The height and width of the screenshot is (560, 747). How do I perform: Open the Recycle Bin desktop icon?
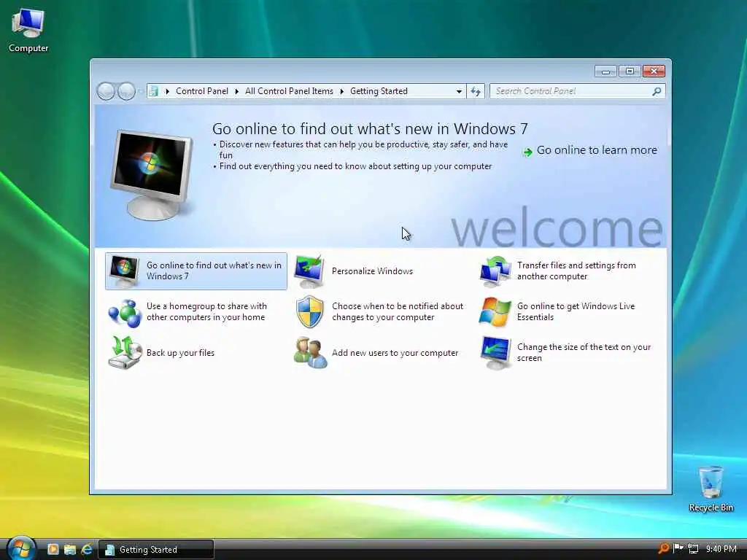[x=711, y=489]
